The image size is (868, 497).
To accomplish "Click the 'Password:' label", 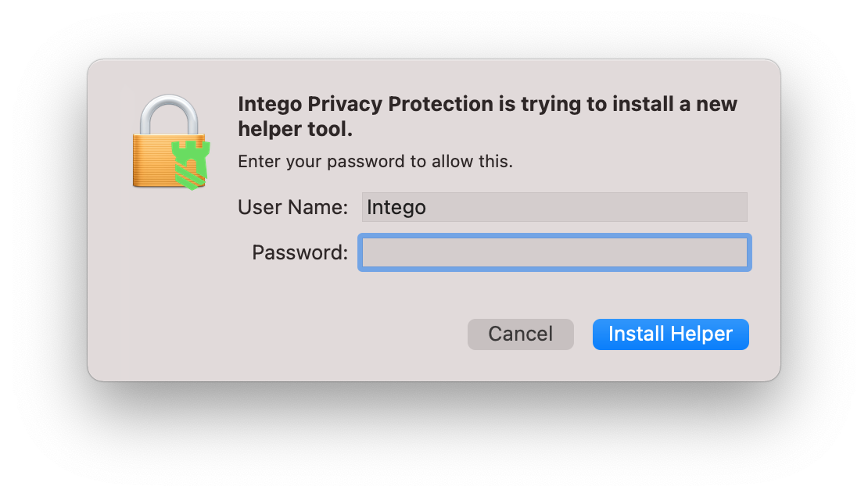I will point(300,252).
